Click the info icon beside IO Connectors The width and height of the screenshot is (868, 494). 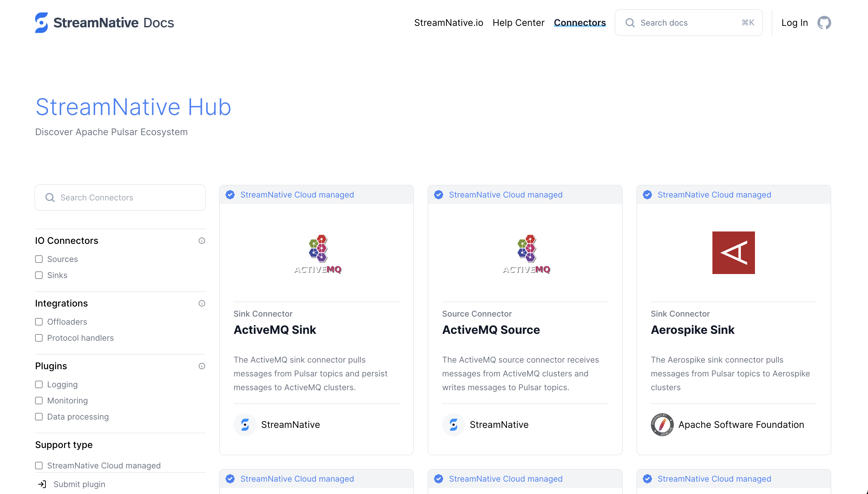point(202,241)
